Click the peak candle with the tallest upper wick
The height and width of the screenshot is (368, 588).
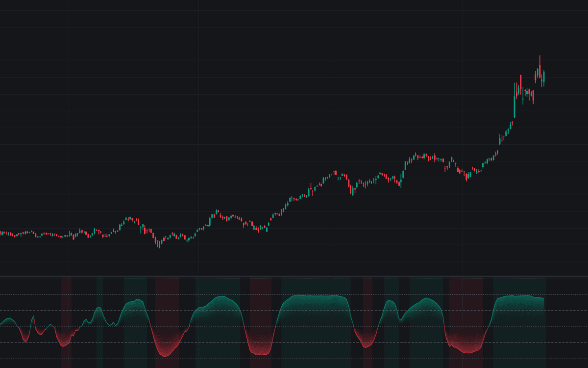pos(539,67)
